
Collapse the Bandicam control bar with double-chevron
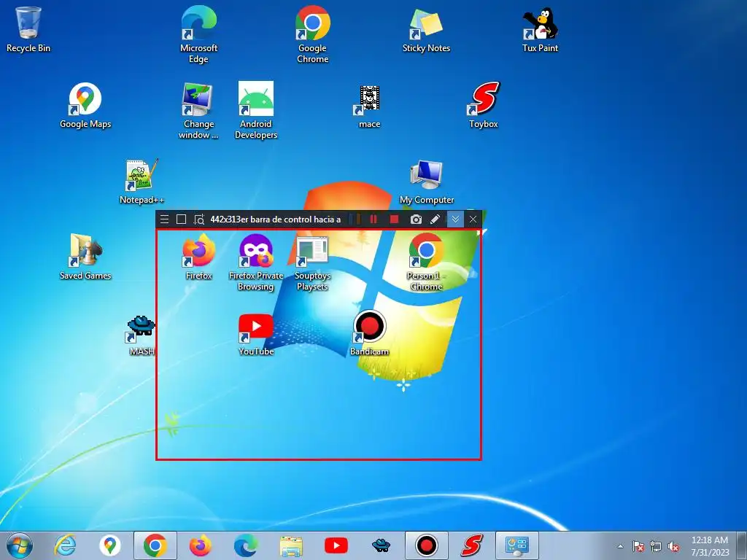click(455, 219)
